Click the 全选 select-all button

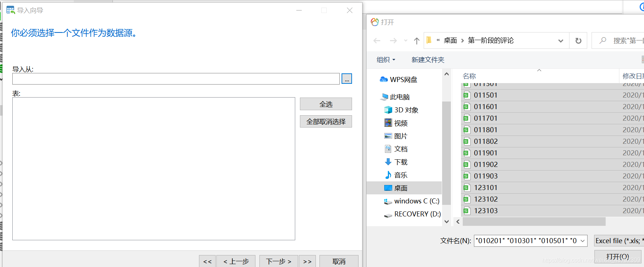326,104
